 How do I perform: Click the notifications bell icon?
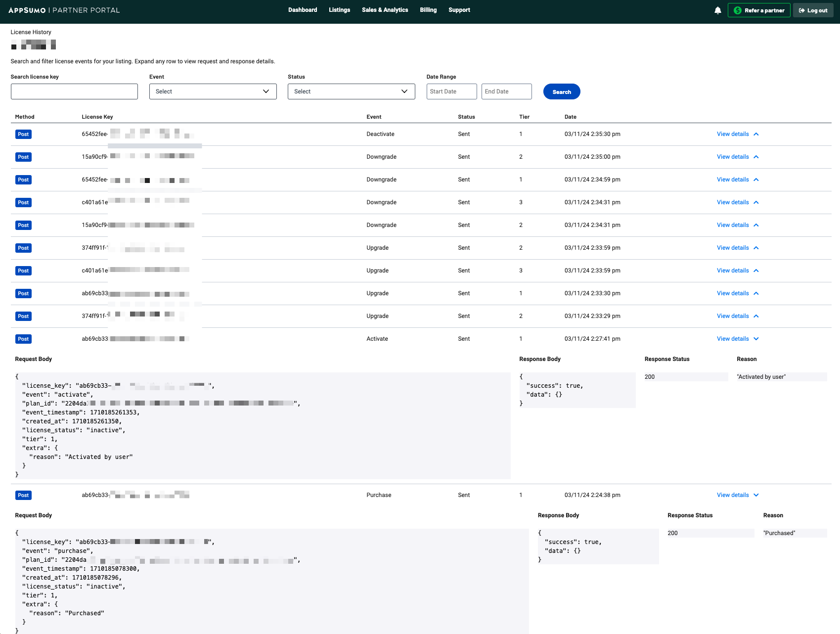718,10
